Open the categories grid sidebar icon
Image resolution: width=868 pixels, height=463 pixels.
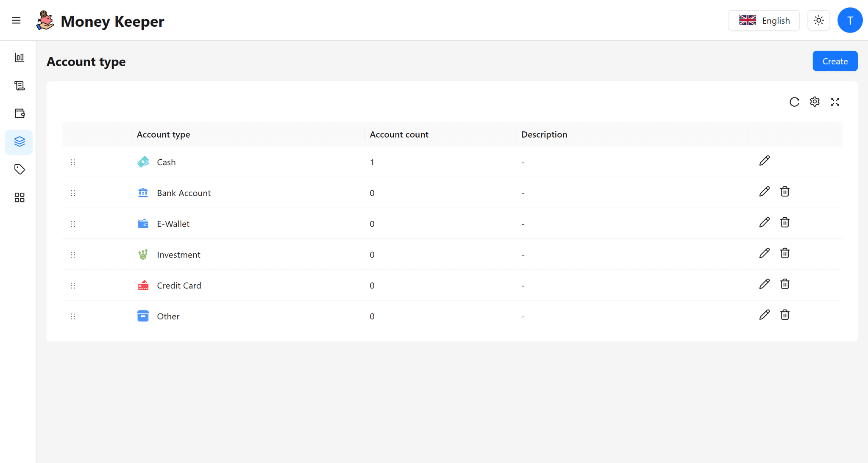(19, 197)
